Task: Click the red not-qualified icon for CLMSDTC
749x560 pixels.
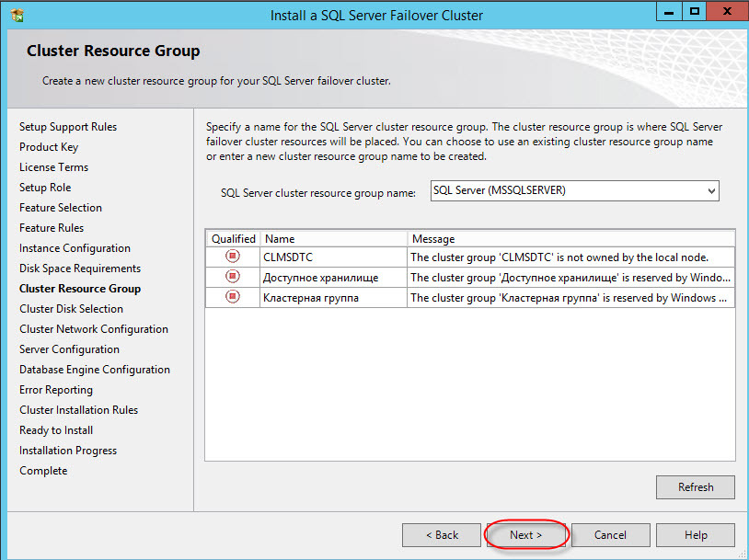Action: point(233,257)
